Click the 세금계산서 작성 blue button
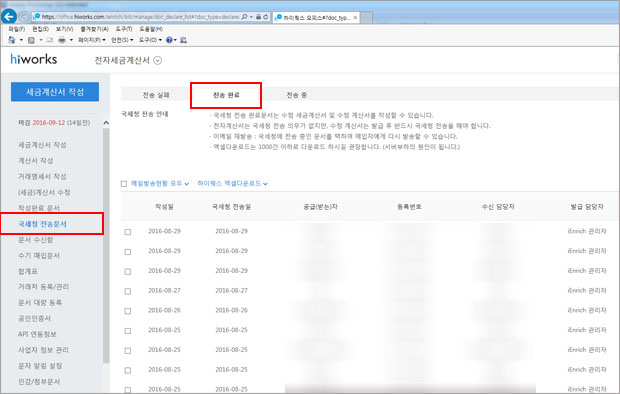 click(x=55, y=92)
